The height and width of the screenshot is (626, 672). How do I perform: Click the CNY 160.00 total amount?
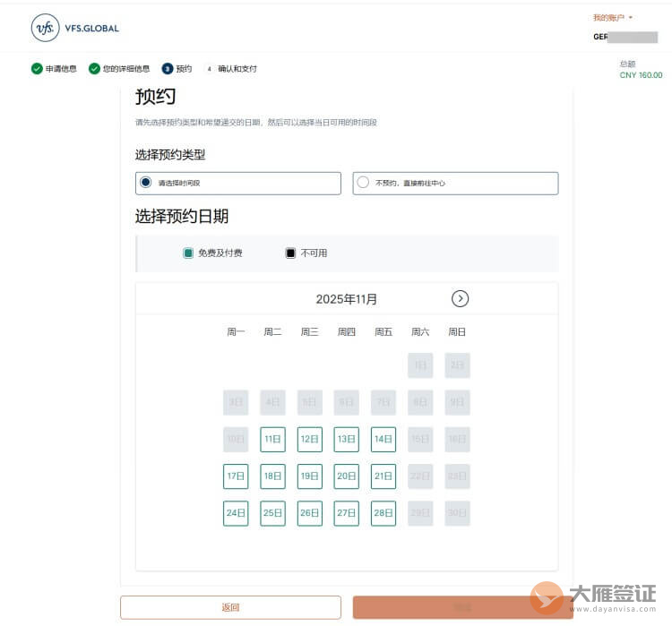point(641,75)
